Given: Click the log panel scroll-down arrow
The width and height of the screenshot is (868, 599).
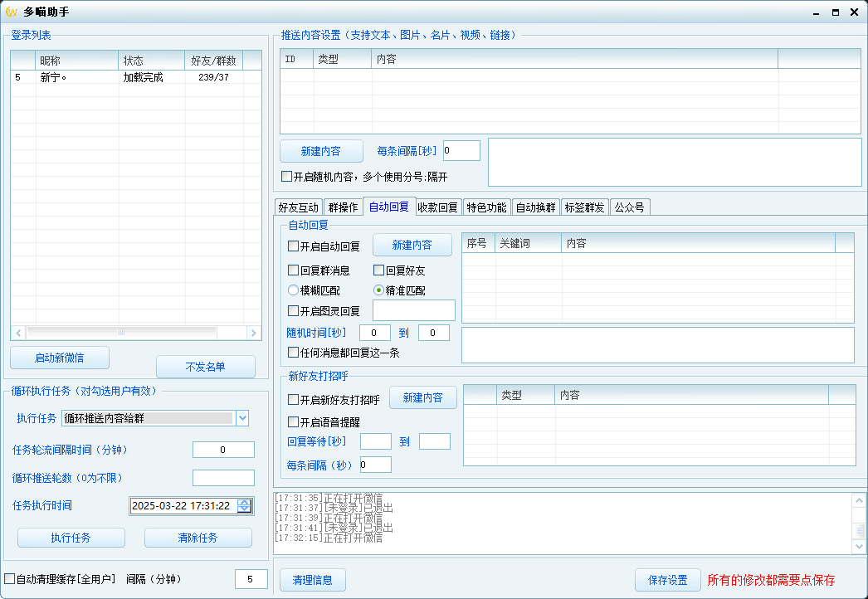Looking at the screenshot, I should pos(859,546).
